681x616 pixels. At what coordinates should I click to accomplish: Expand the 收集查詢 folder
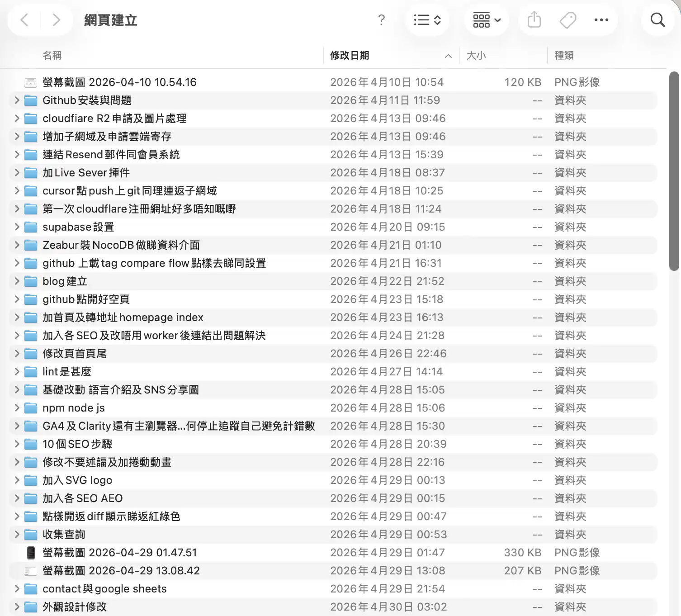[x=17, y=534]
